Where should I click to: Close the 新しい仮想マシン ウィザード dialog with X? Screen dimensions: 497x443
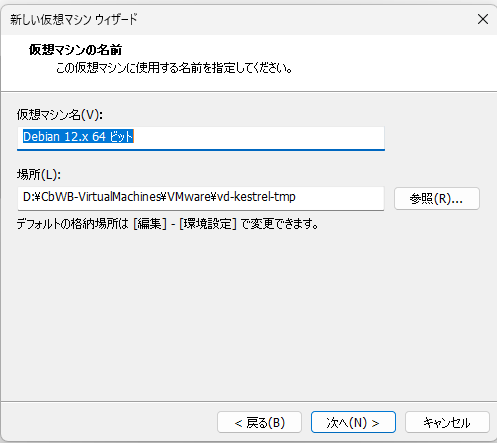pos(483,19)
